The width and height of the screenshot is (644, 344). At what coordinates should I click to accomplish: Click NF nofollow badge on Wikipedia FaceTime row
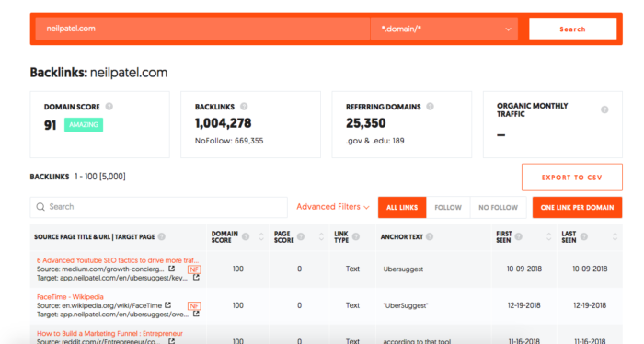point(194,306)
